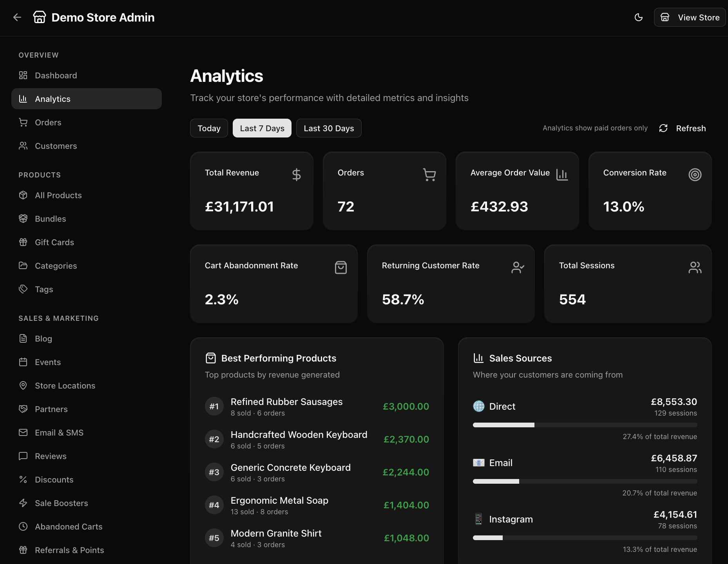Click the View Store button
The height and width of the screenshot is (564, 728).
[690, 17]
